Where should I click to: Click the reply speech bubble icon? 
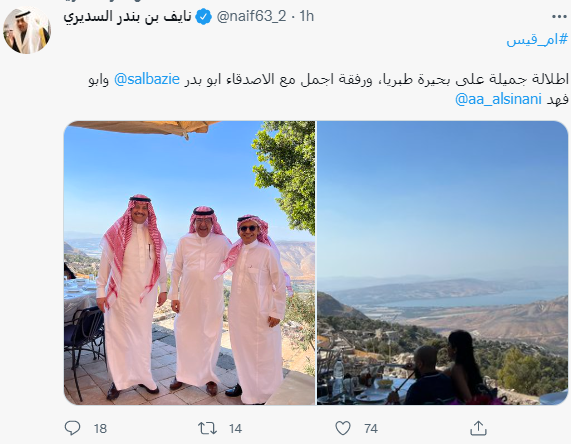[x=72, y=428]
